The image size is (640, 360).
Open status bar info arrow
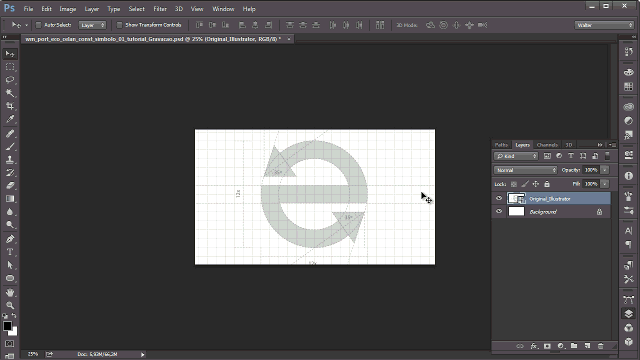point(142,354)
